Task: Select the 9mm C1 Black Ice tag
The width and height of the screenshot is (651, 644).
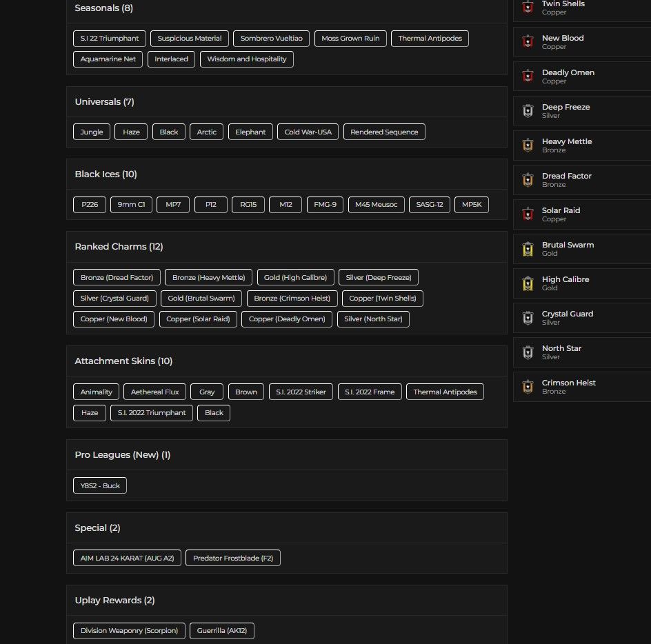Action: point(131,204)
